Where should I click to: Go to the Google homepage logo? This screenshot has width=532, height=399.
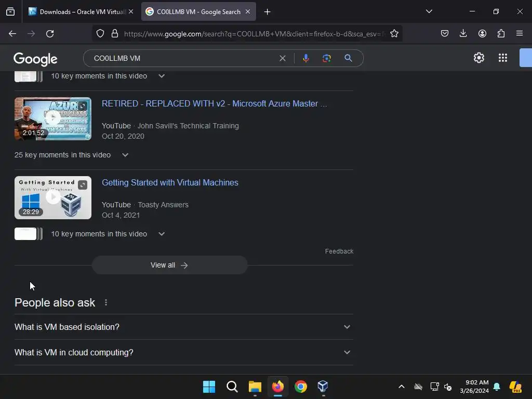click(x=35, y=59)
